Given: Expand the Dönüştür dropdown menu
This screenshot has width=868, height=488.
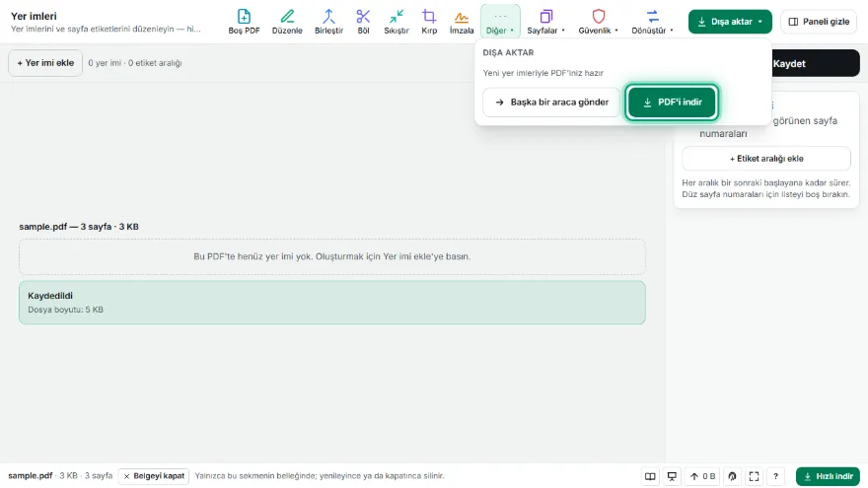Looking at the screenshot, I should (652, 22).
